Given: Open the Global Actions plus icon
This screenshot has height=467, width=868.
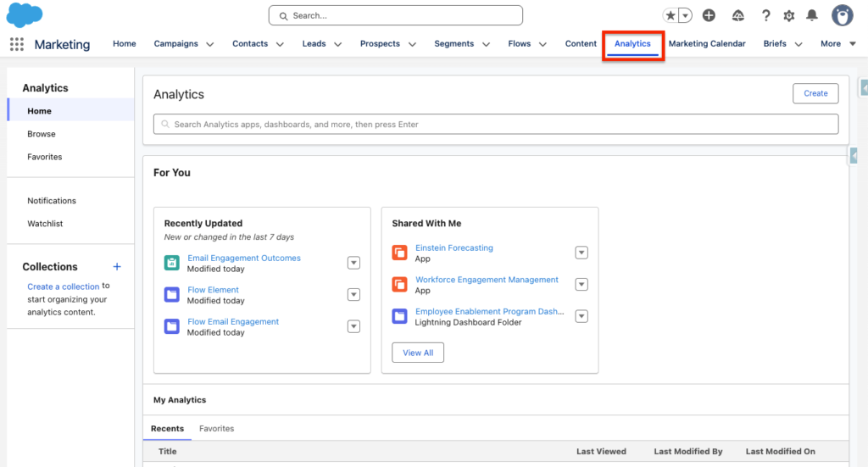Looking at the screenshot, I should pyautogui.click(x=709, y=15).
